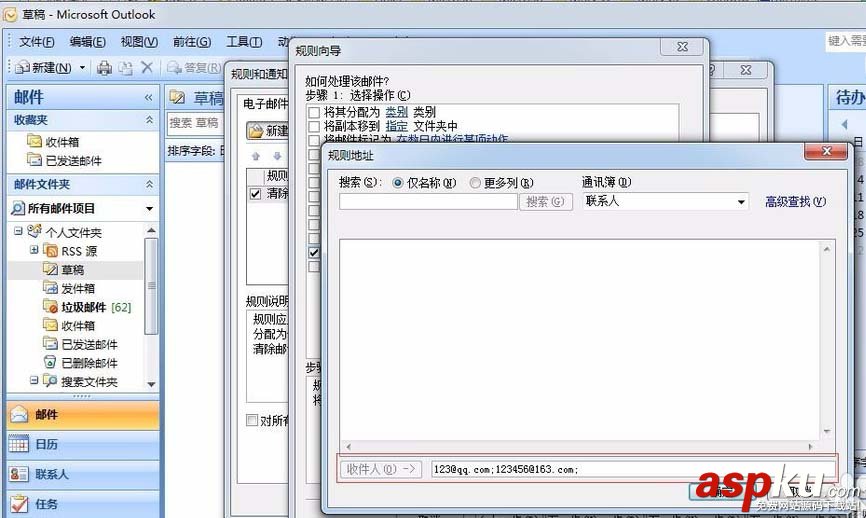
Task: Check the 将副本移到 指定 文件夹中 checkbox
Action: coord(314,126)
